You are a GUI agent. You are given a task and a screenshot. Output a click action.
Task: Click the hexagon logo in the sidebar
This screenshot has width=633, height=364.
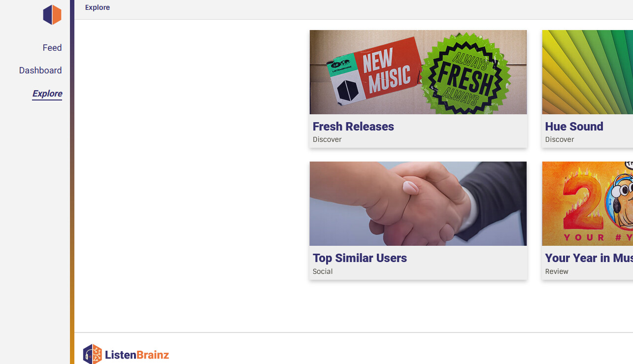(x=52, y=15)
